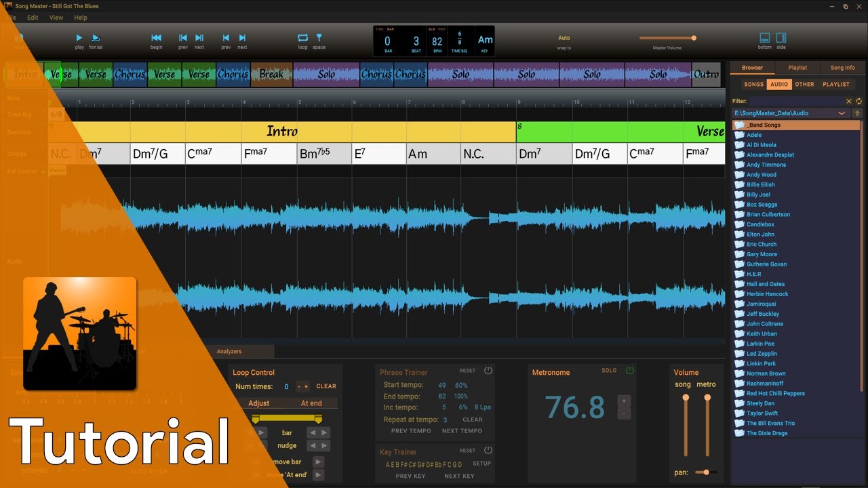Viewport: 868px width, 488px height.
Task: Click the move 'At end' arrow button
Action: (318, 474)
